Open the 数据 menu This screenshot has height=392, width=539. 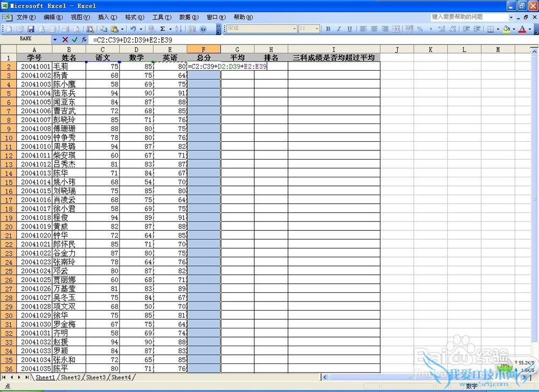click(189, 17)
